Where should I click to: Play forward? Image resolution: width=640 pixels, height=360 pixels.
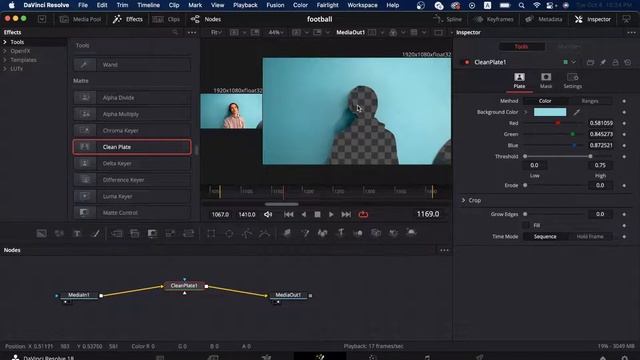tap(331, 214)
